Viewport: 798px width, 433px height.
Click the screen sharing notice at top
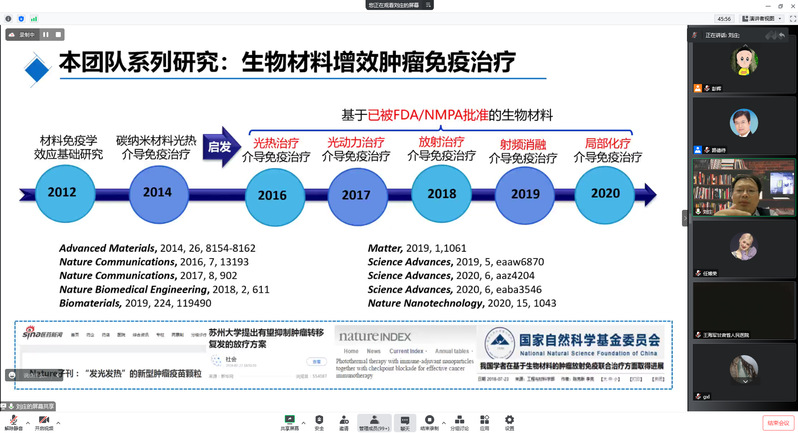click(x=400, y=5)
